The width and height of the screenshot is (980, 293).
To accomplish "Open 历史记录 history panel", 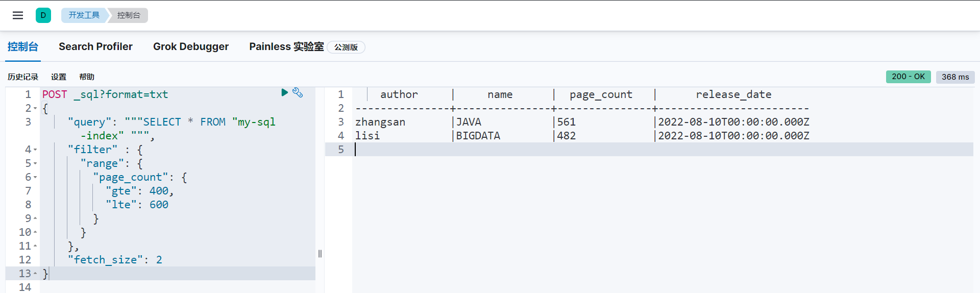I will 23,77.
